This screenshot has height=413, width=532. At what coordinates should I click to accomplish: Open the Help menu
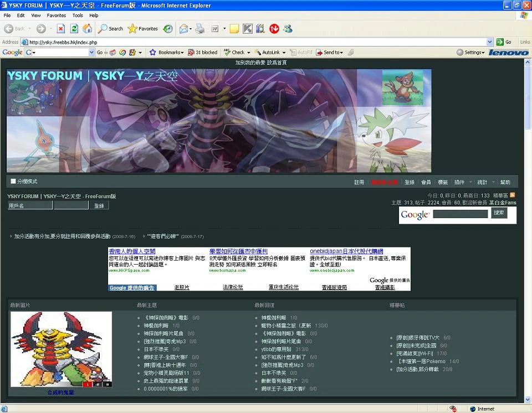click(x=94, y=16)
